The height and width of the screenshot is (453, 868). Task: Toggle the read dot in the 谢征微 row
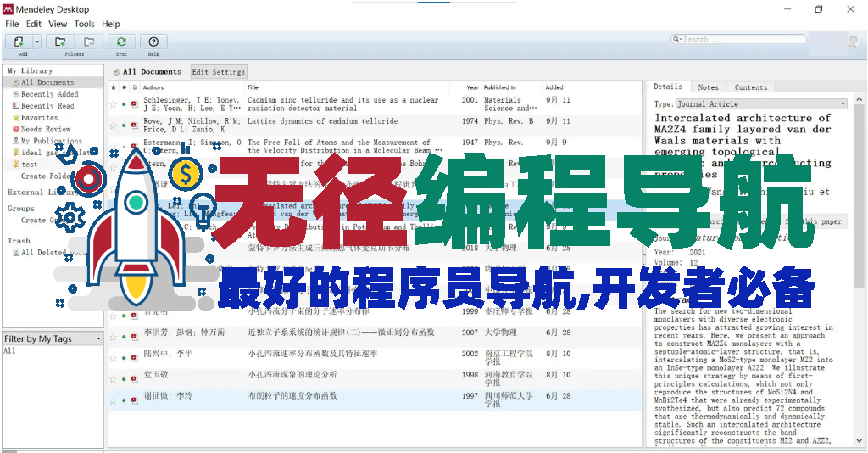(x=124, y=400)
